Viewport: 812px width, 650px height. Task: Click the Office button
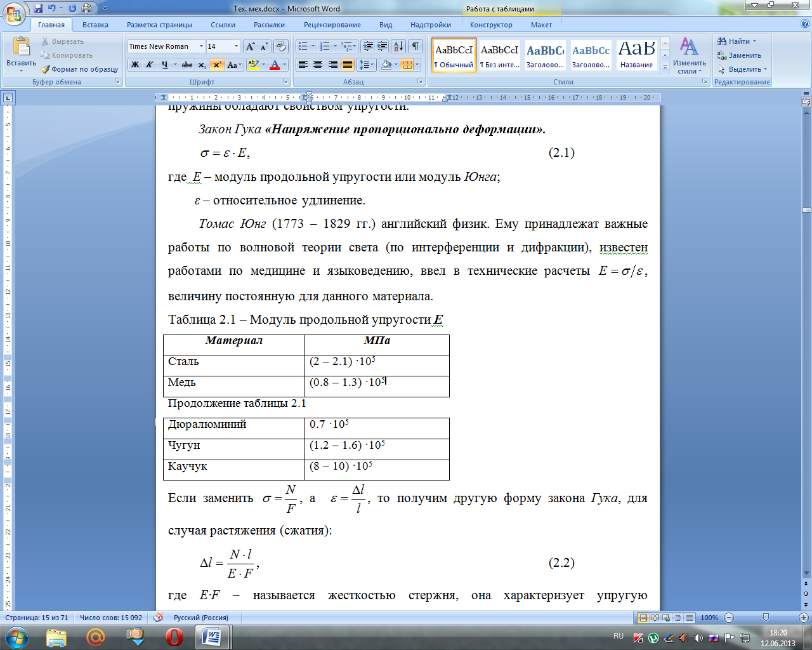(x=14, y=13)
